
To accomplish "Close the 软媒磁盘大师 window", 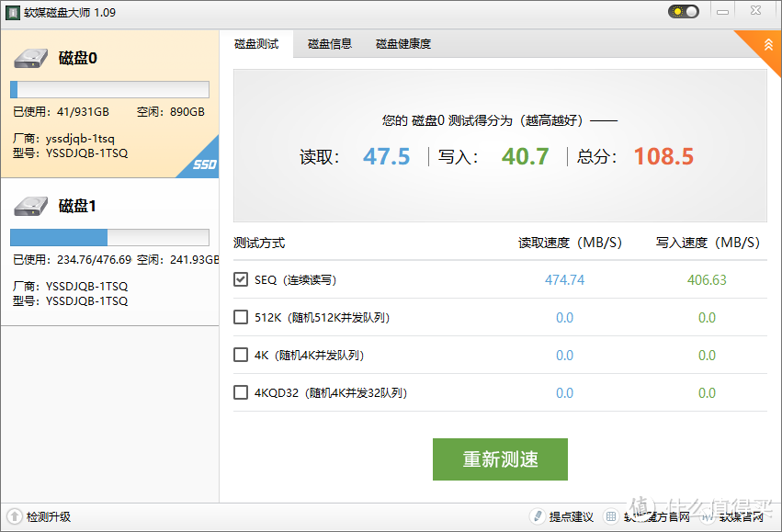I will click(756, 10).
